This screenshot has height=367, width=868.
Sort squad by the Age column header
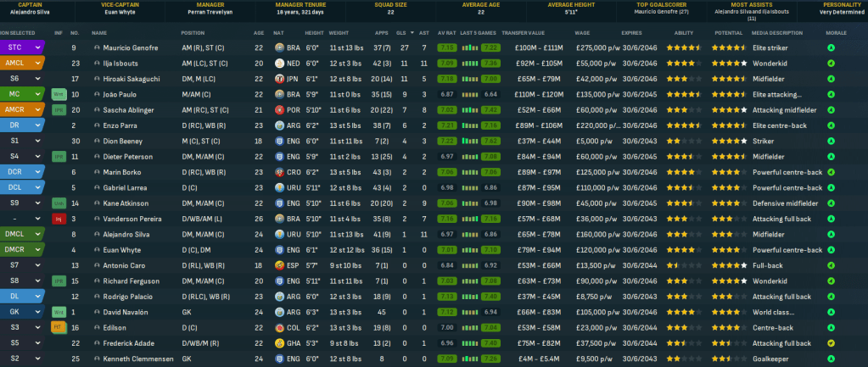pos(258,33)
